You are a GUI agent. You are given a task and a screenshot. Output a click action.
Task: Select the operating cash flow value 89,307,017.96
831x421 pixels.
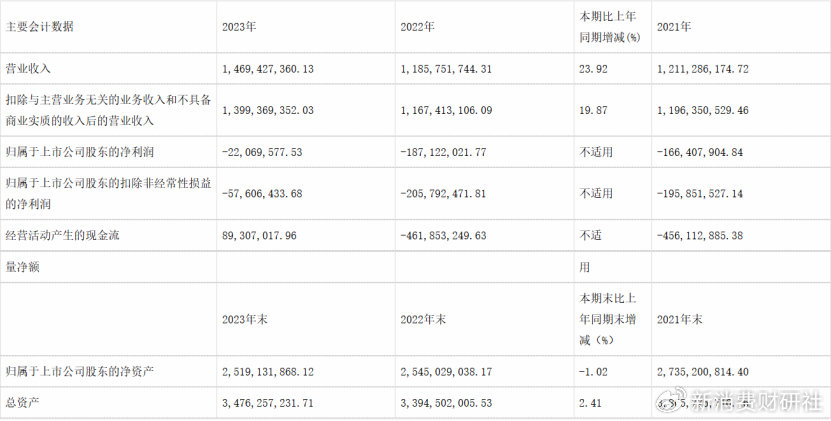pos(269,235)
